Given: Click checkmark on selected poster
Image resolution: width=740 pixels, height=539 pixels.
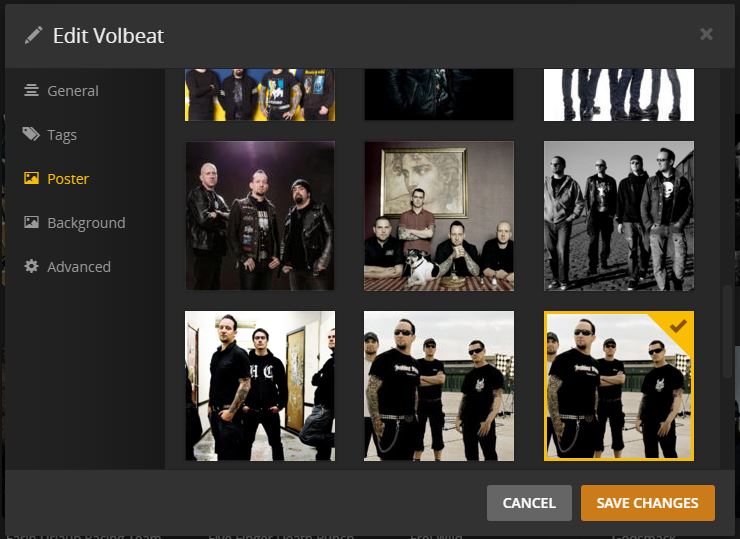Looking at the screenshot, I should click(678, 326).
